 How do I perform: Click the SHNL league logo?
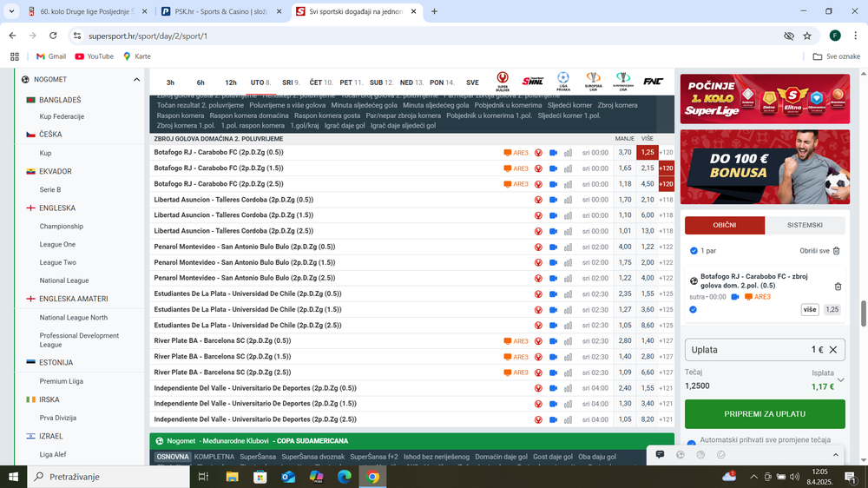coord(532,81)
